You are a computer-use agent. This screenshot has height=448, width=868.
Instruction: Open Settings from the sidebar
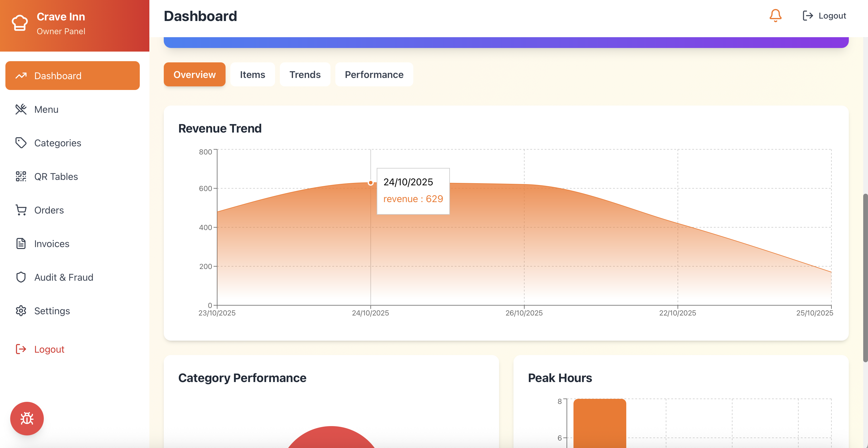coord(73,311)
